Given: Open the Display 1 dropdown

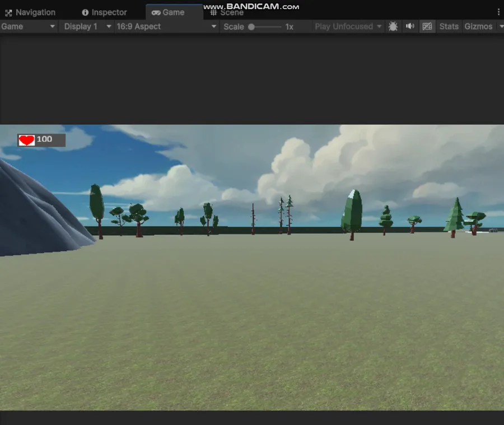Looking at the screenshot, I should (86, 26).
